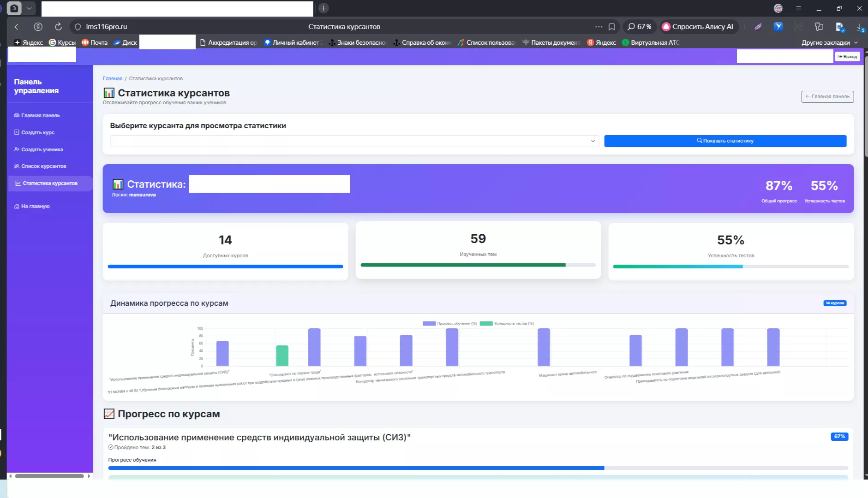The height and width of the screenshot is (498, 868).
Task: Click Показать статистику button
Action: click(725, 141)
